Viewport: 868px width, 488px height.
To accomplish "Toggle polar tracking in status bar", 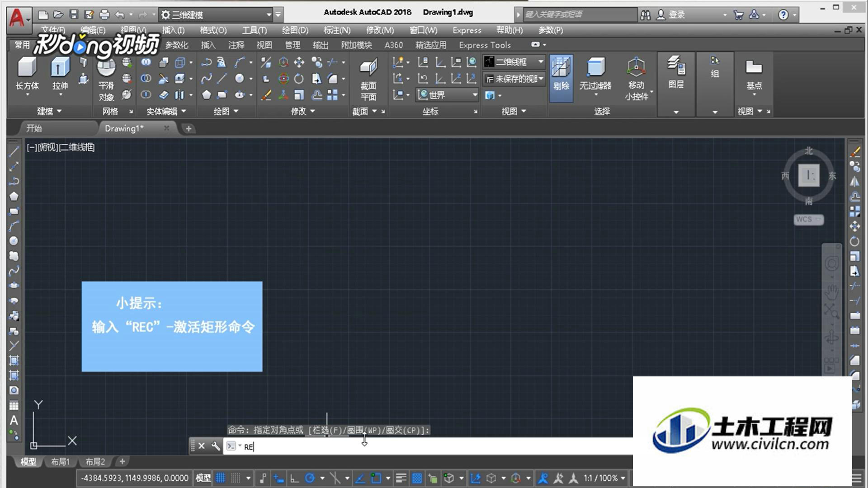I will [x=310, y=478].
